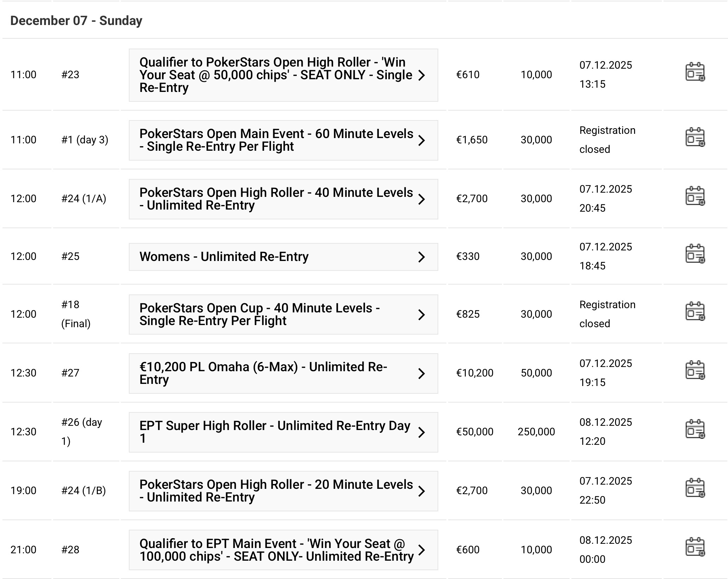The height and width of the screenshot is (579, 728).
Task: Open PokerStars Open High Roller 40 Minute Levels
Action: point(276,199)
